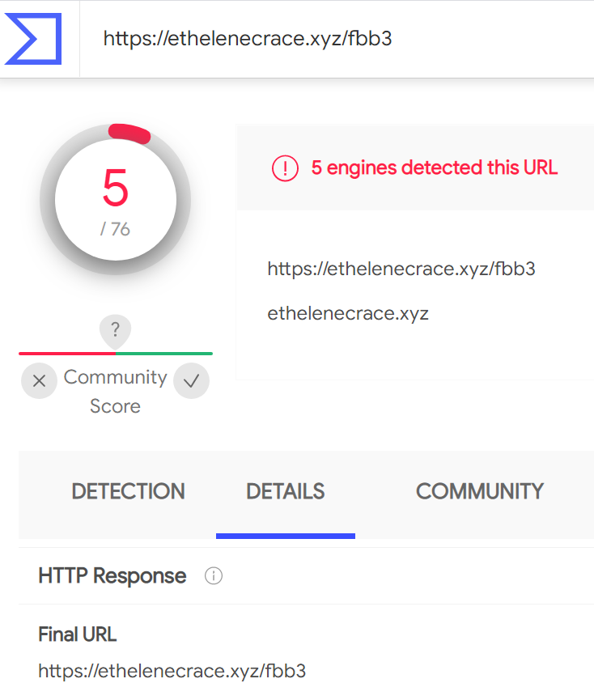Click the ethelenecrace.xyz domain text
The width and height of the screenshot is (594, 700).
pos(348,314)
